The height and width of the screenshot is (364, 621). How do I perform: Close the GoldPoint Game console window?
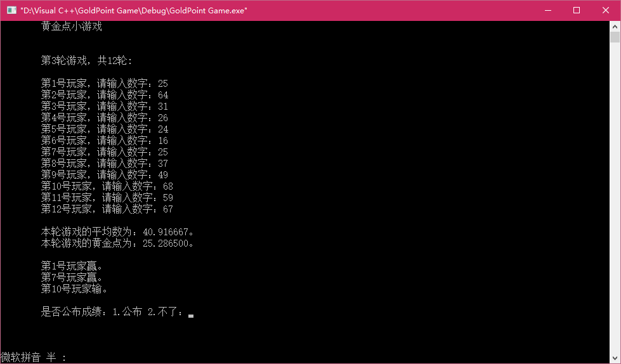click(606, 10)
